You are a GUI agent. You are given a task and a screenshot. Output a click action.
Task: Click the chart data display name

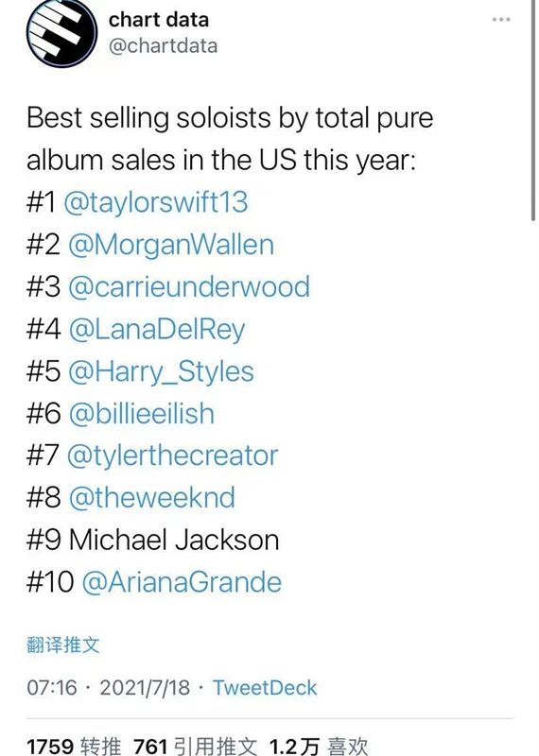159,20
